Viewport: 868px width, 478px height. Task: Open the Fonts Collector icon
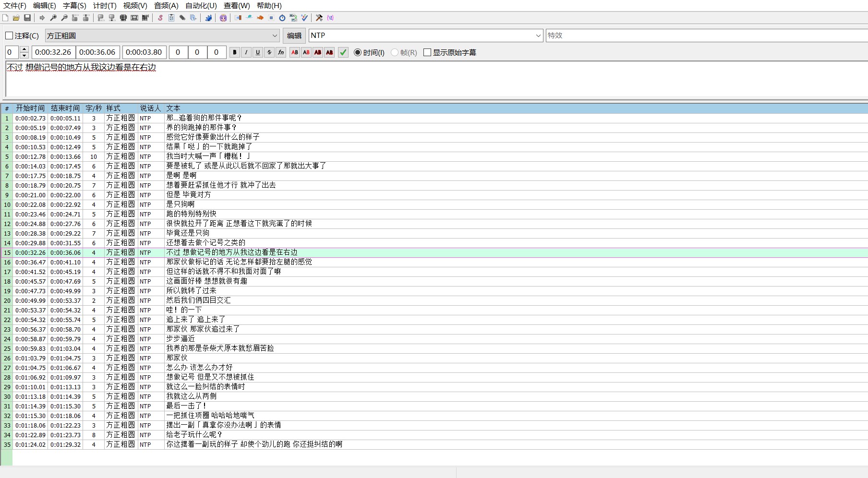pyautogui.click(x=193, y=18)
